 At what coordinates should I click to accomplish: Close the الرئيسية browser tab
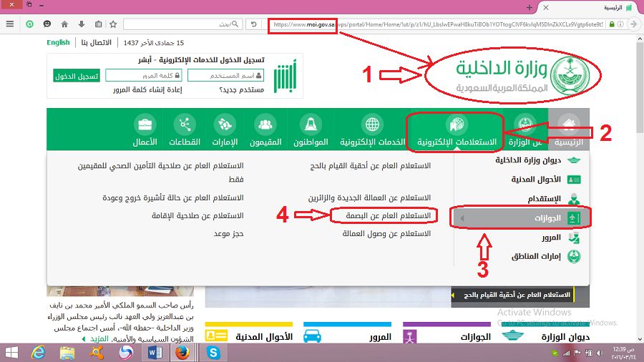click(x=546, y=7)
